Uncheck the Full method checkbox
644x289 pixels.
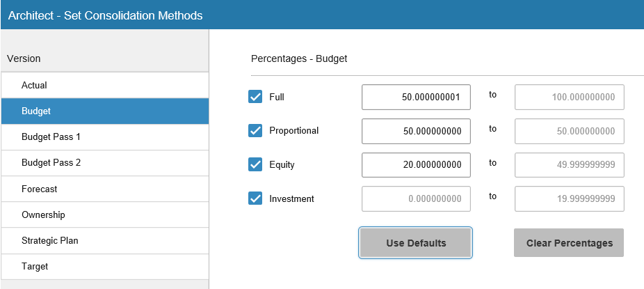[255, 97]
